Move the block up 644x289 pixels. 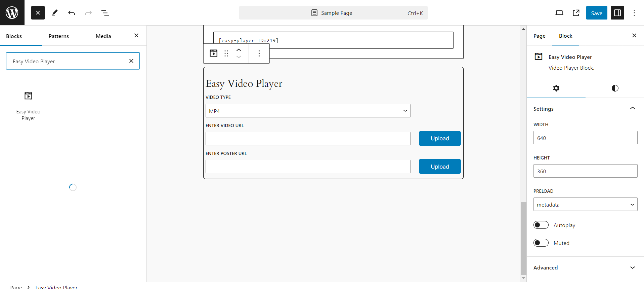(239, 50)
